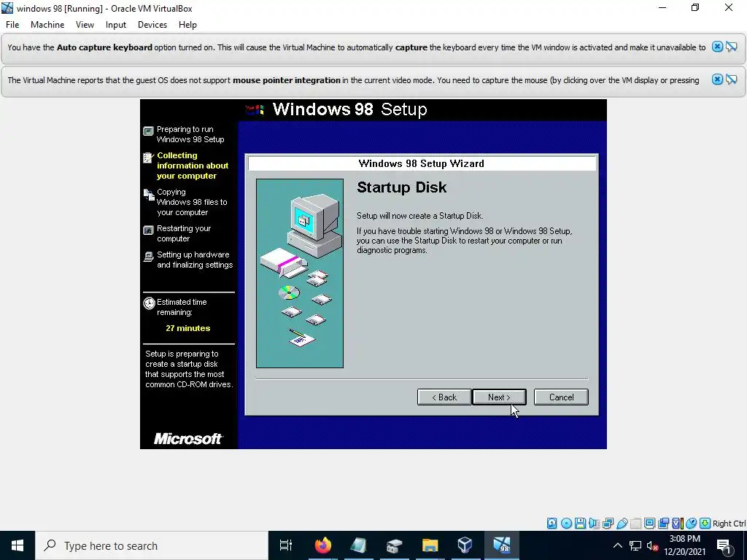The width and height of the screenshot is (747, 560).
Task: Open the Devices menu
Action: click(x=152, y=25)
